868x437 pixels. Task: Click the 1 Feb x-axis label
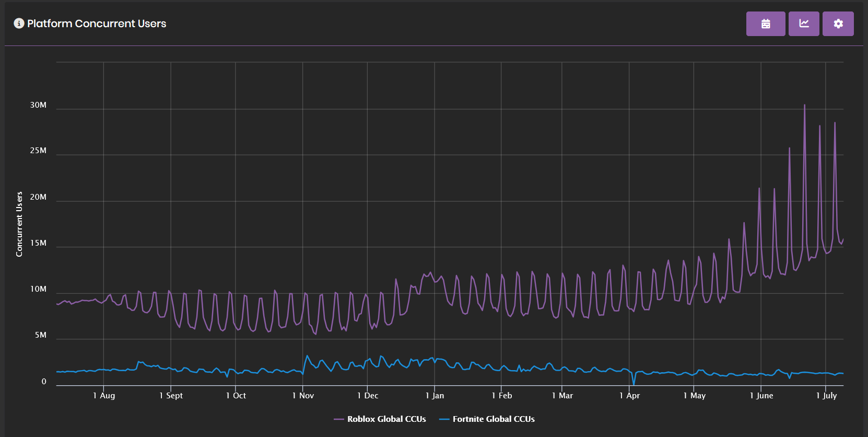pos(502,396)
